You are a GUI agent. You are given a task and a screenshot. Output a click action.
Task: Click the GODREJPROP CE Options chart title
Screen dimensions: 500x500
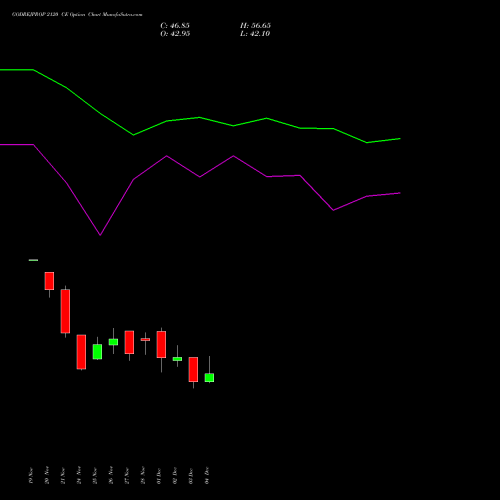77,15
